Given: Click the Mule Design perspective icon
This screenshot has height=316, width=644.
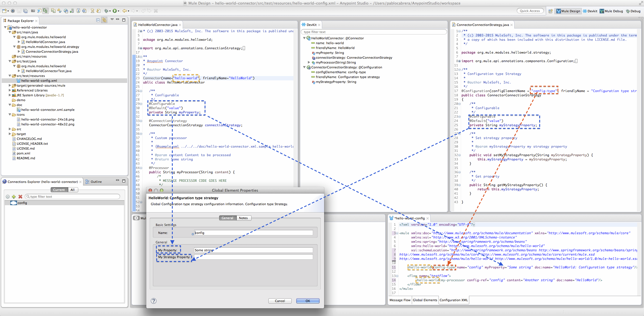Looking at the screenshot, I should (568, 11).
